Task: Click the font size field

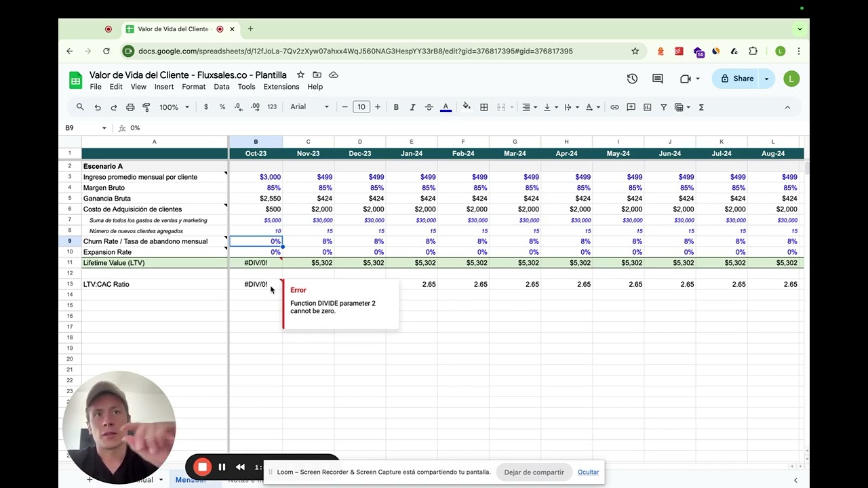Action: click(361, 107)
